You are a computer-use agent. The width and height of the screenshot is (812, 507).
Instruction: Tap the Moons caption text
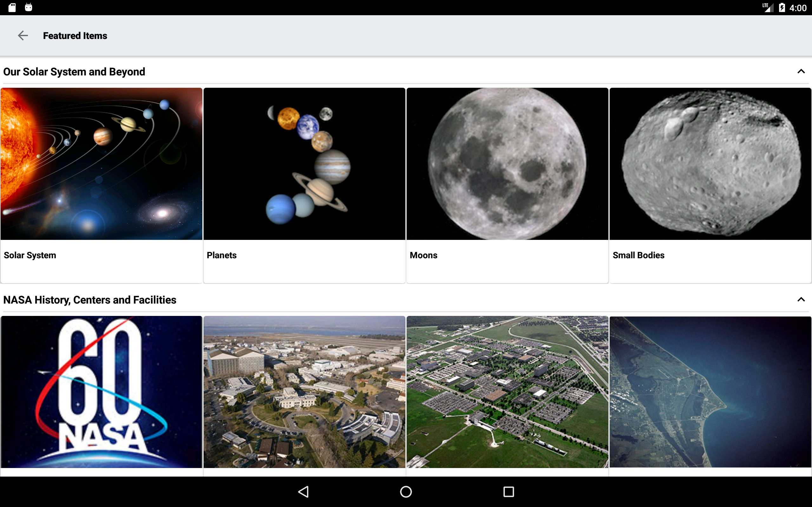tap(423, 255)
